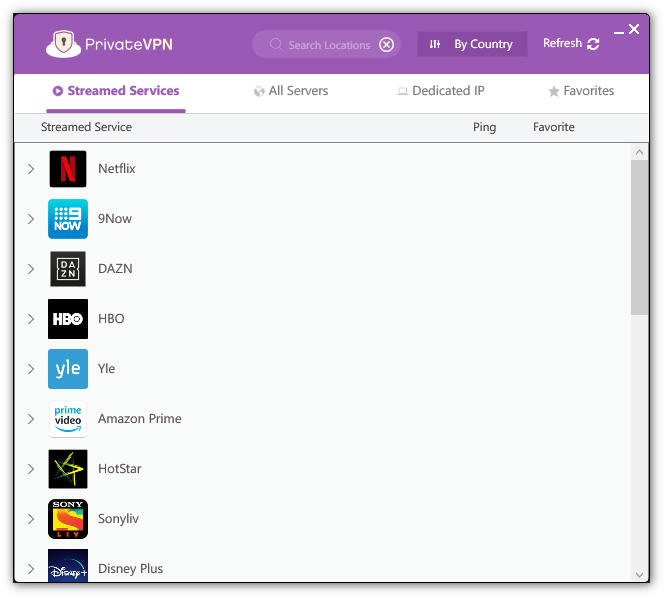Expand the Yle server list
This screenshot has width=664, height=597.
pos(31,369)
